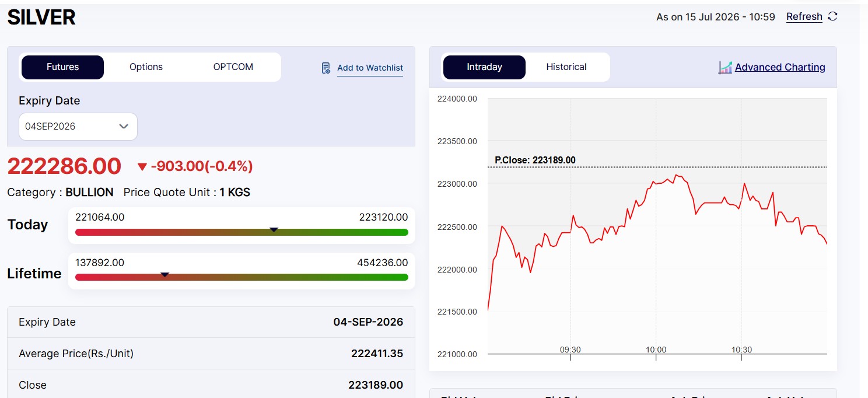Click the Refresh link
Screen dimensions: 868x398
pyautogui.click(x=804, y=17)
